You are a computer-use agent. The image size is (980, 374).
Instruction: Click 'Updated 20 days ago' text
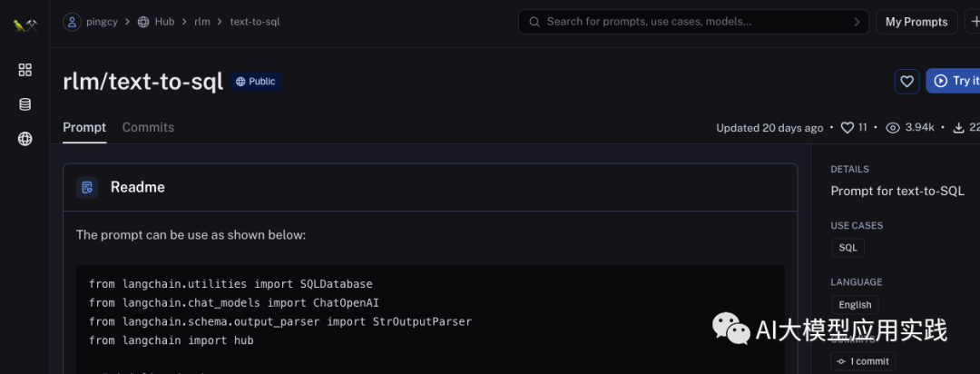pyautogui.click(x=769, y=128)
